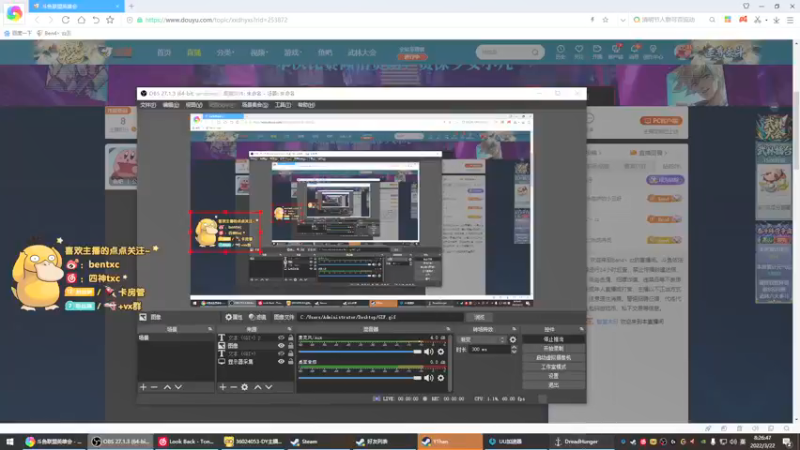The image size is (800, 450).
Task: Toggle visibility of 显示器采集 source
Action: pos(281,362)
